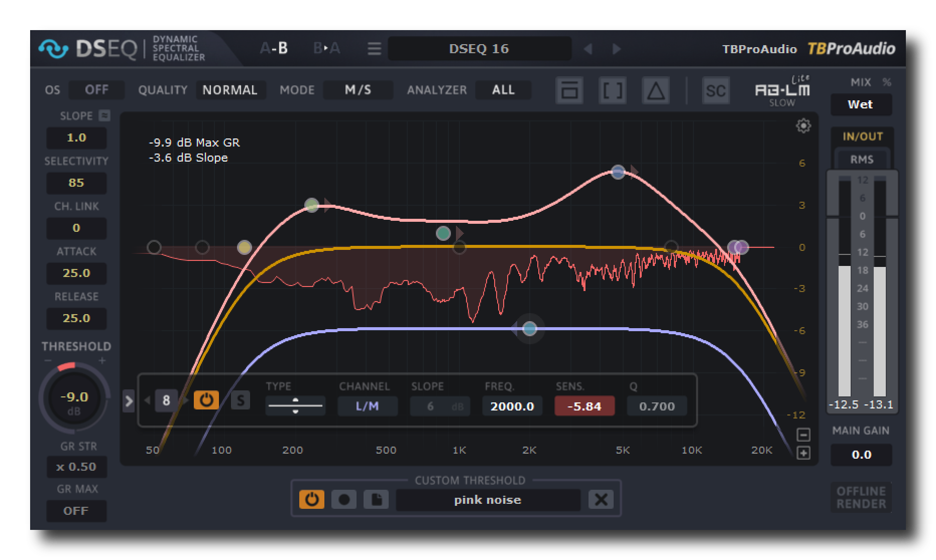This screenshot has width=936, height=560.
Task: Click the TBProAudio brand logo
Action: [x=851, y=49]
